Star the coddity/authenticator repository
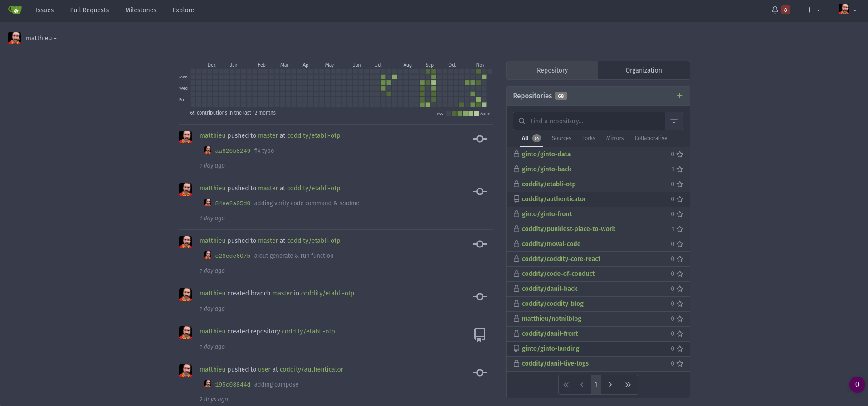Image resolution: width=868 pixels, height=406 pixels. click(680, 199)
